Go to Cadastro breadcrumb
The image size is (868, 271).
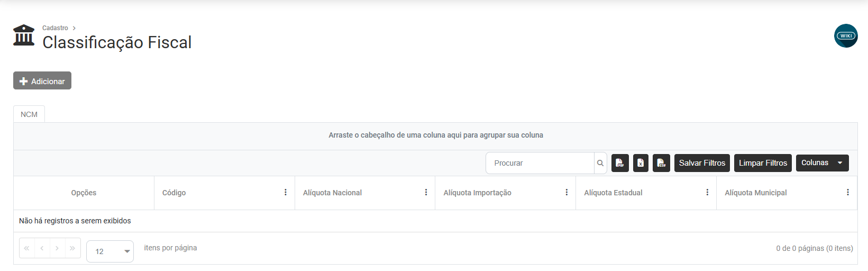55,28
